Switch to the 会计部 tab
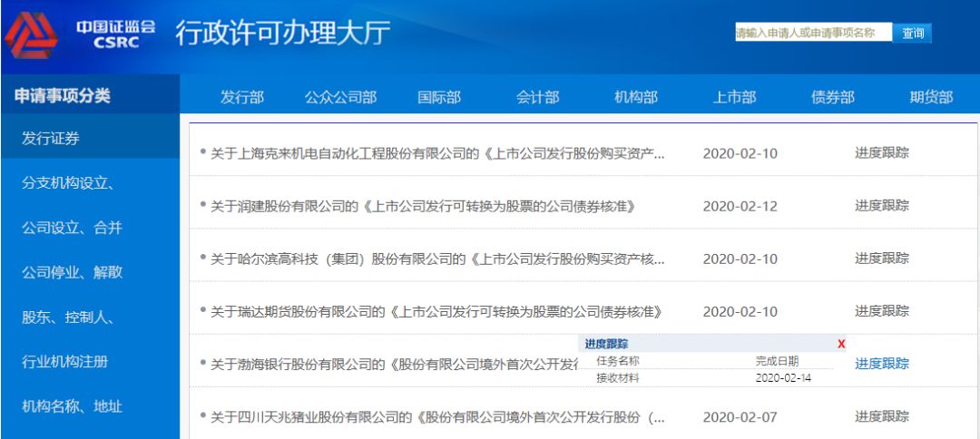Image resolution: width=980 pixels, height=439 pixels. point(537,97)
